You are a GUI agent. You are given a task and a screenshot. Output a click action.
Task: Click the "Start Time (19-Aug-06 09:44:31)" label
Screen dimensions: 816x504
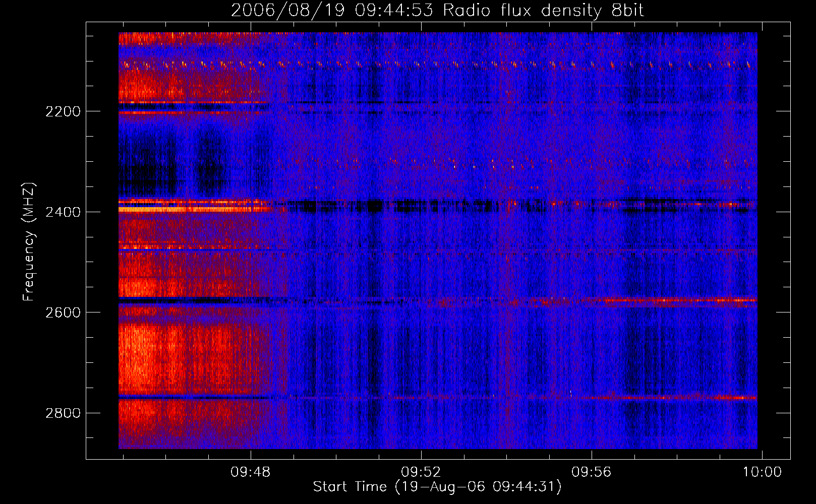437,487
